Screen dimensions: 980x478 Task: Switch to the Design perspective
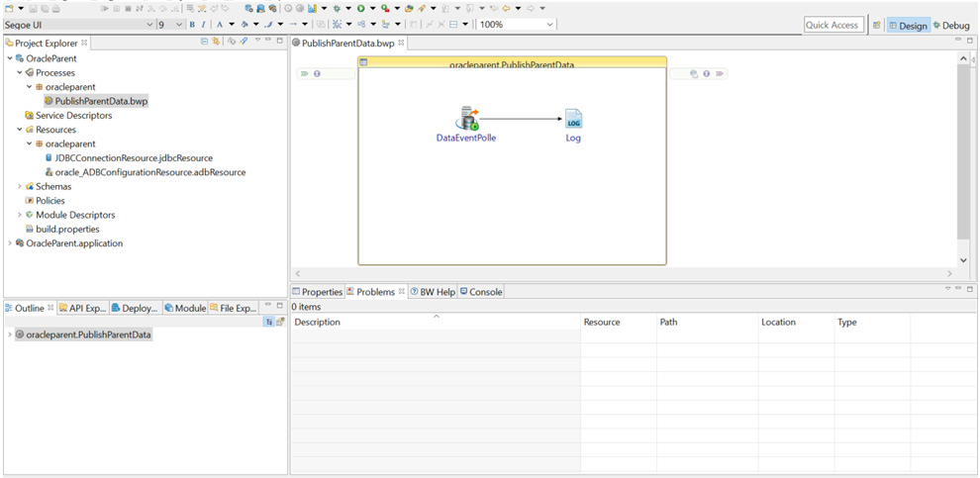pos(907,25)
